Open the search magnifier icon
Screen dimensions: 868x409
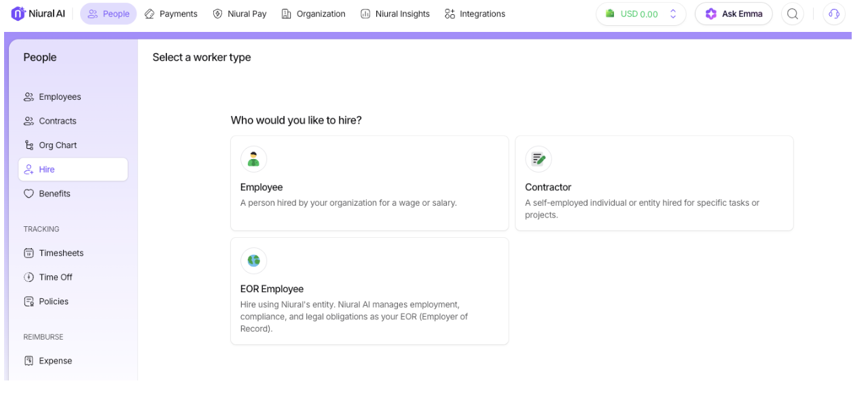pos(792,14)
